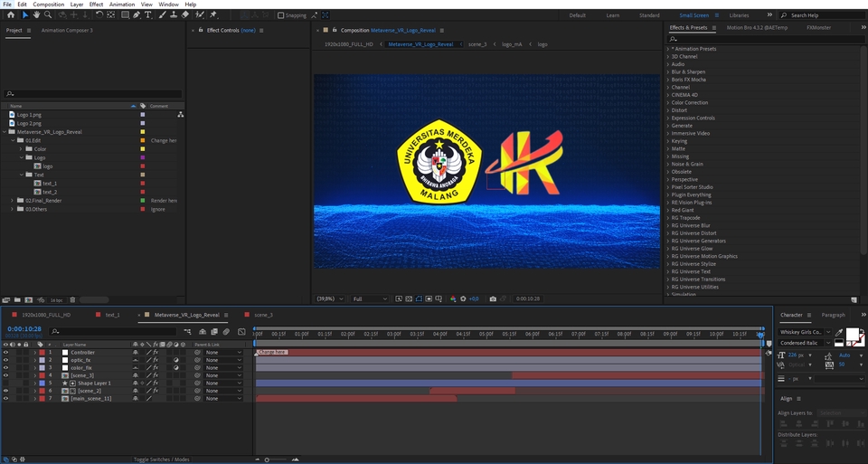Click the white fill color swatch in Character
This screenshot has width=868, height=464.
click(852, 334)
